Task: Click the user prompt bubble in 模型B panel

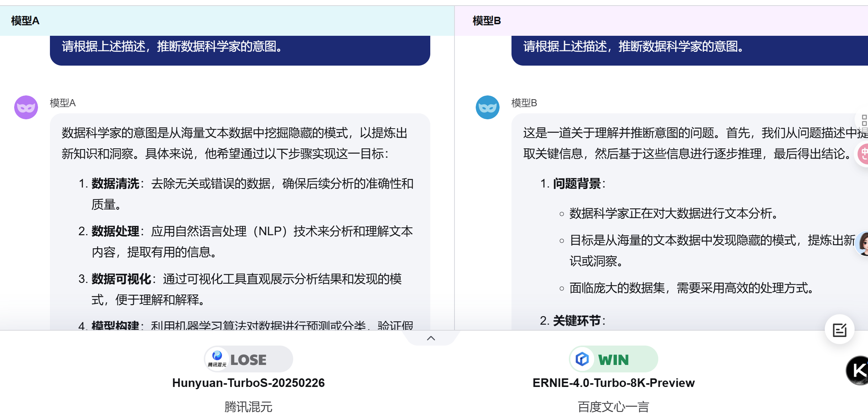Action: [690, 50]
